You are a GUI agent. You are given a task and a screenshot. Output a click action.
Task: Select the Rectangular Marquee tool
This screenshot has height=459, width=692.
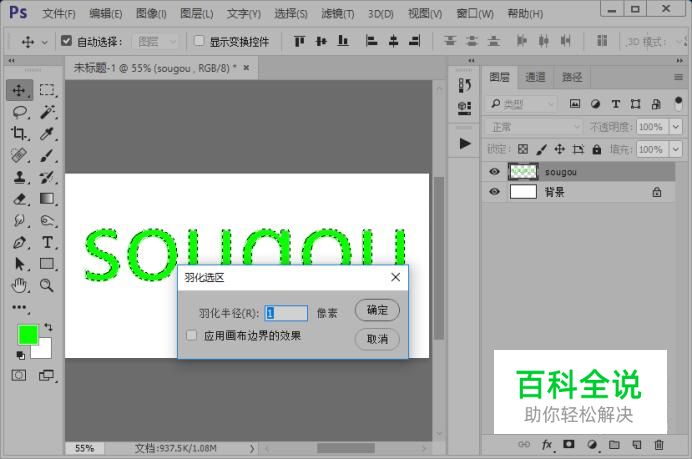pyautogui.click(x=47, y=90)
